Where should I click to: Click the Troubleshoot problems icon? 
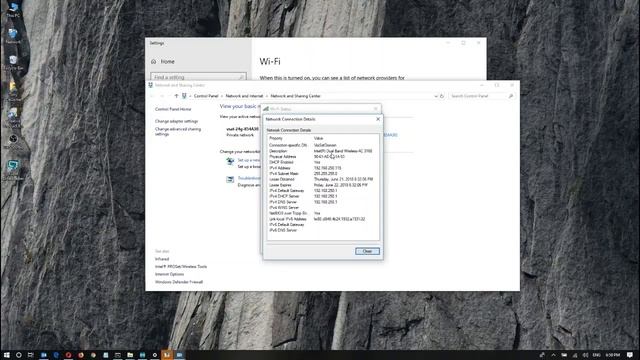tap(230, 179)
